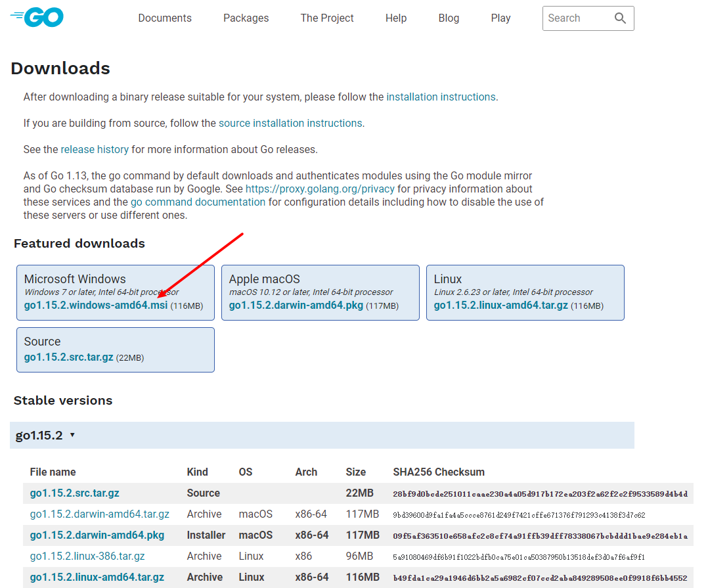Visit the proxy.golang.org/privacy link
Image resolution: width=708 pixels, height=588 pixels.
[320, 189]
